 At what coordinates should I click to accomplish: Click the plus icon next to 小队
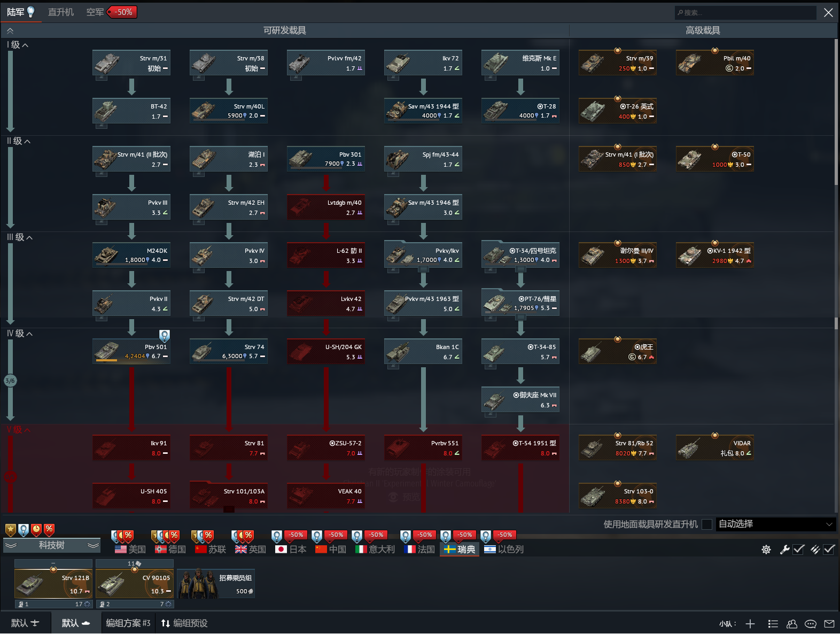point(750,624)
